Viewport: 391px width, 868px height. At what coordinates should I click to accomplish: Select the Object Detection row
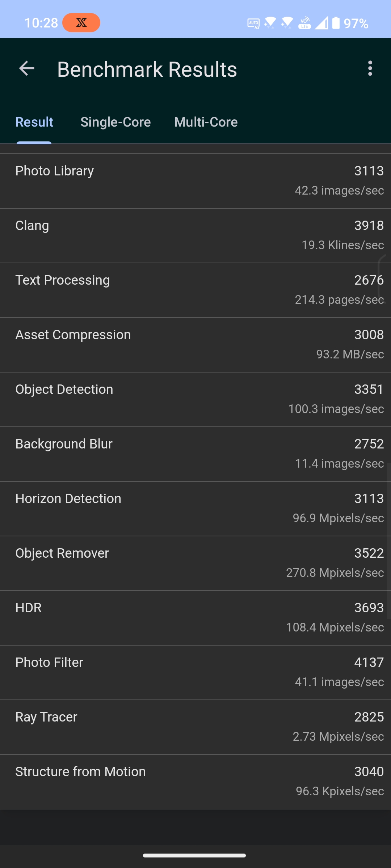coord(195,400)
